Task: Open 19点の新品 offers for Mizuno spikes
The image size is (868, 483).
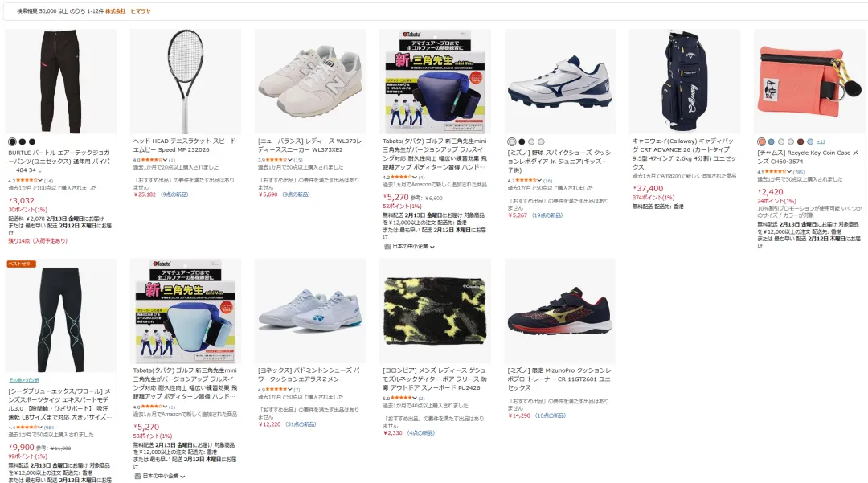Action: [547, 215]
